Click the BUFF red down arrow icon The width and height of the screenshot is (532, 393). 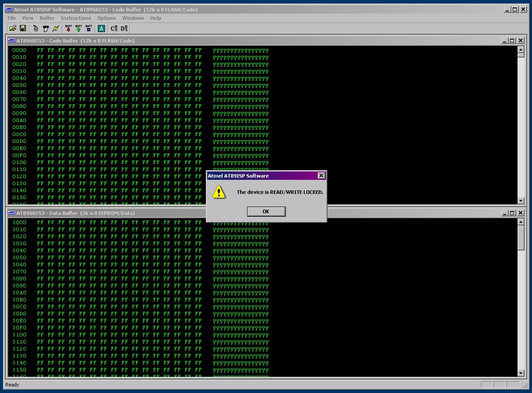[x=68, y=29]
